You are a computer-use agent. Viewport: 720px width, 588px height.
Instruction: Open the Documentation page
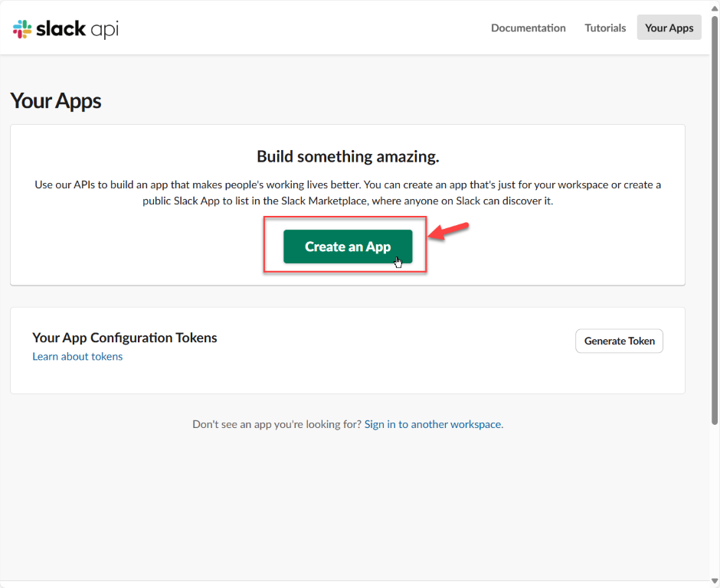click(528, 28)
